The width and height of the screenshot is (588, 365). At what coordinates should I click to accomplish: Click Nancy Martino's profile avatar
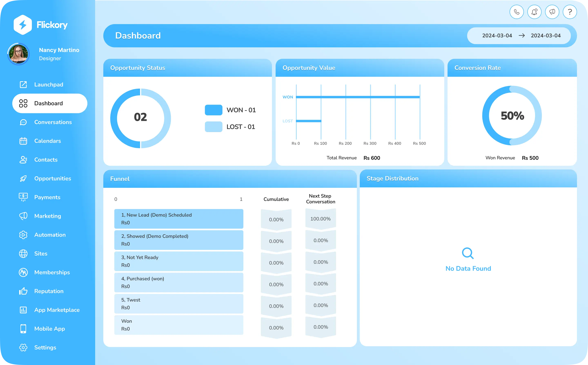pos(19,54)
